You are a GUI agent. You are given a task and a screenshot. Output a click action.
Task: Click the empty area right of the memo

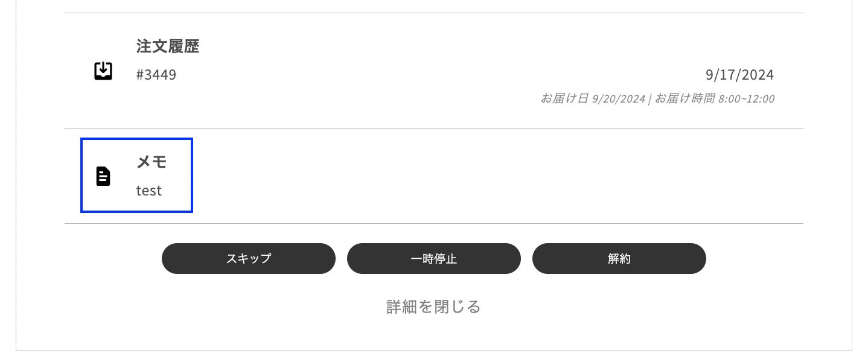[x=483, y=176]
